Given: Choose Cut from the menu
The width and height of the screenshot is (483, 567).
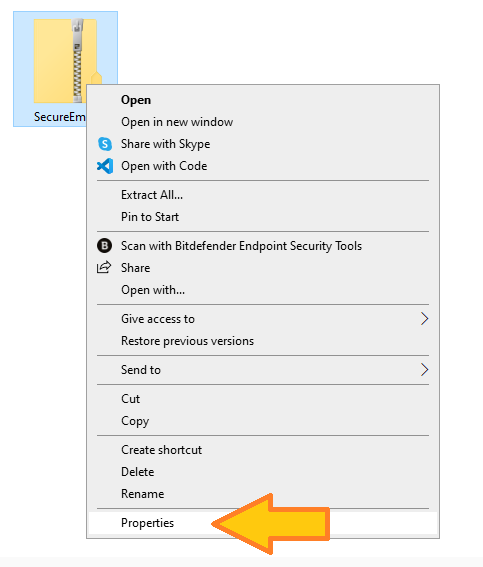Looking at the screenshot, I should (x=131, y=399).
